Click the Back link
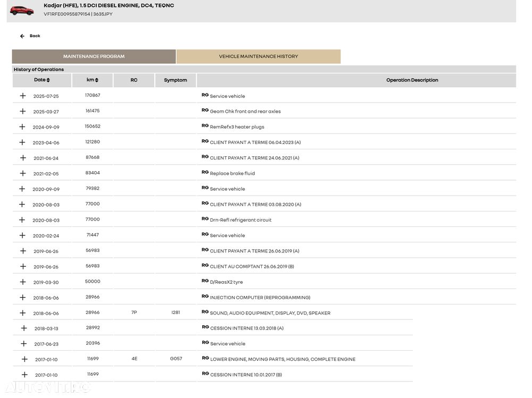The image size is (532, 398). point(35,36)
